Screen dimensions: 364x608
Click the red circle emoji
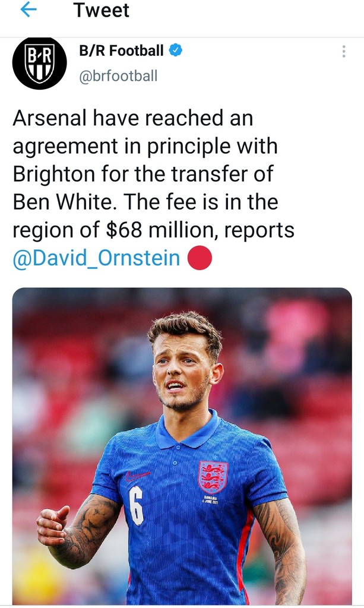(x=200, y=258)
